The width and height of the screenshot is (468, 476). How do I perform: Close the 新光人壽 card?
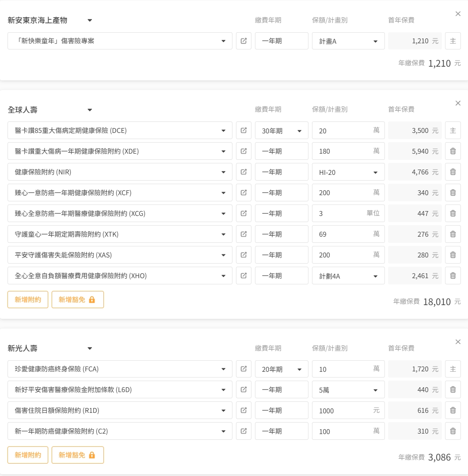pos(458,342)
